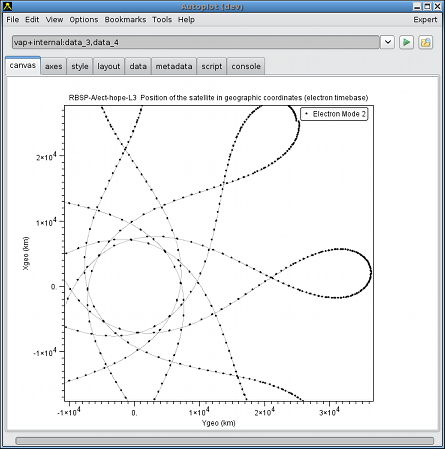Open the bookmark folder star icon
Viewport: 445px width, 449px height.
point(426,42)
